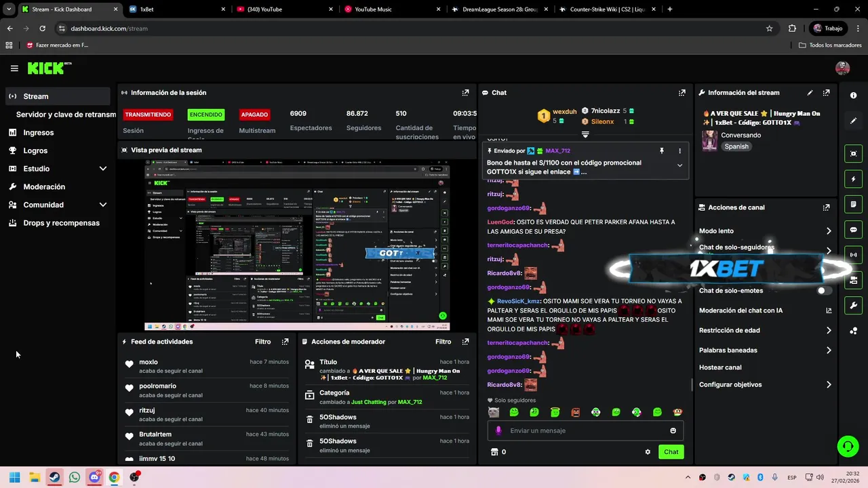Click Filtro in Feed de actividades
Image resolution: width=868 pixels, height=488 pixels.
pos(262,342)
